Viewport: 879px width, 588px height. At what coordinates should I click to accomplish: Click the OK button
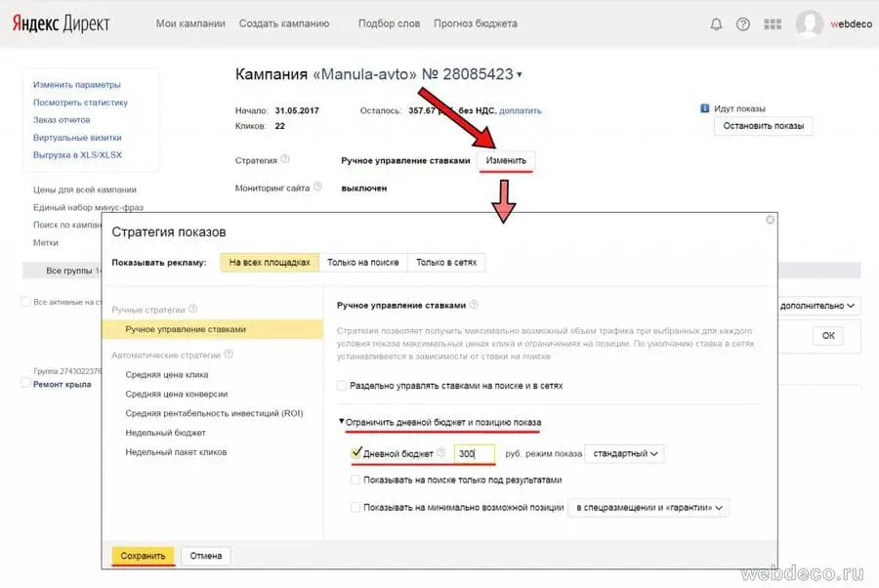[x=828, y=335]
